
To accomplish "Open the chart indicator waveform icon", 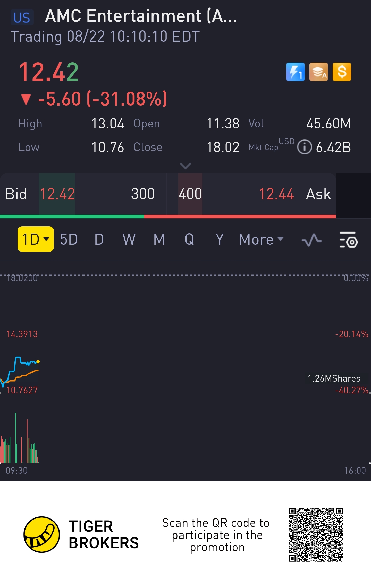I will (311, 239).
